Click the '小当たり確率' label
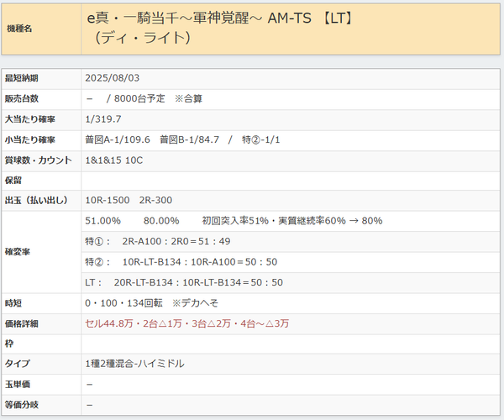 (29, 139)
